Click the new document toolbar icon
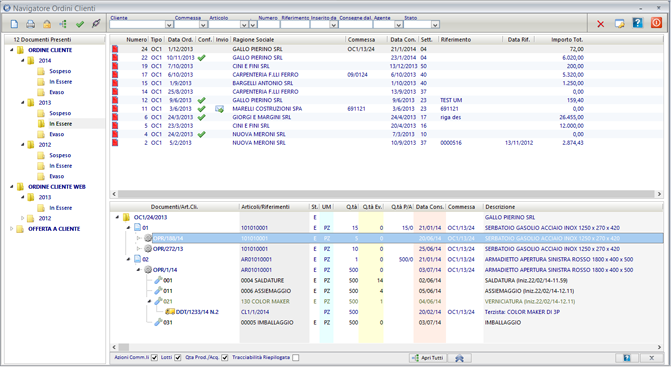Viewport: 671px width, 367px height. pos(15,24)
